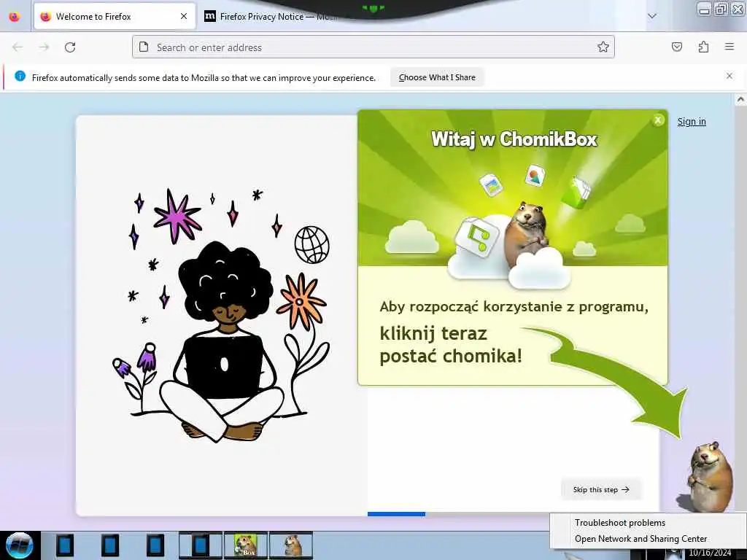747x560 pixels.
Task: Focus the Search or enter address bar
Action: pyautogui.click(x=373, y=47)
